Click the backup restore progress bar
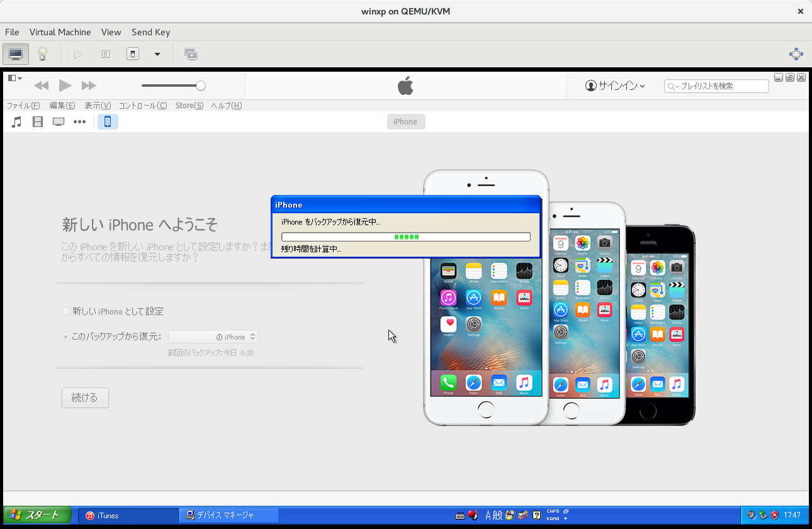812x529 pixels. (x=406, y=237)
